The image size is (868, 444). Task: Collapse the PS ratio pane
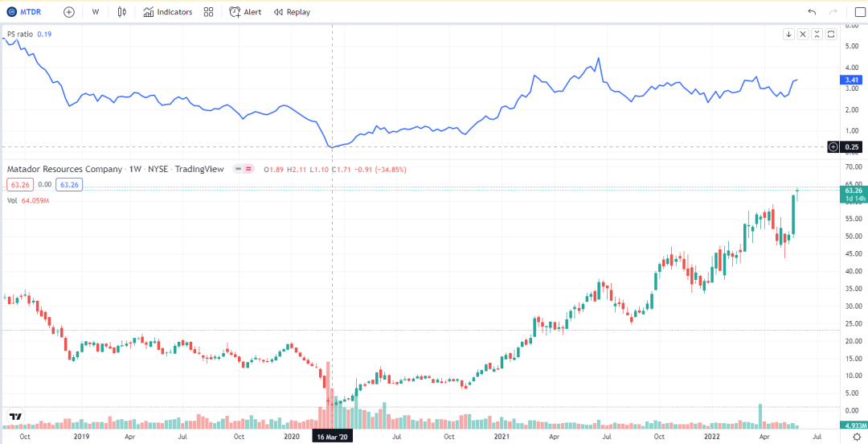817,35
